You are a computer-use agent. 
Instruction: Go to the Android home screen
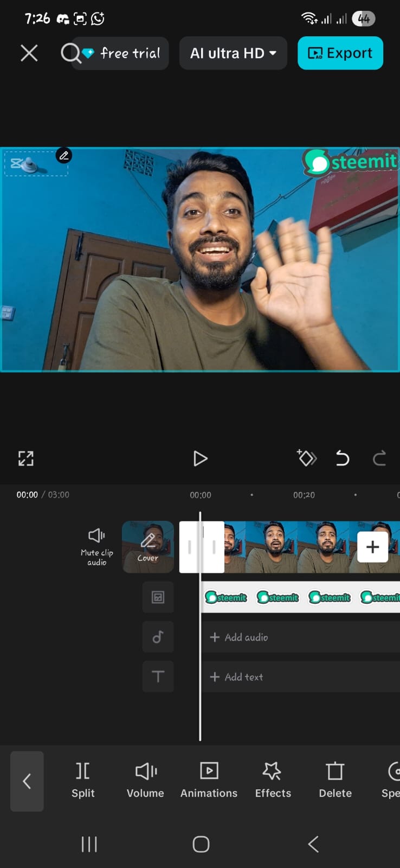[201, 844]
